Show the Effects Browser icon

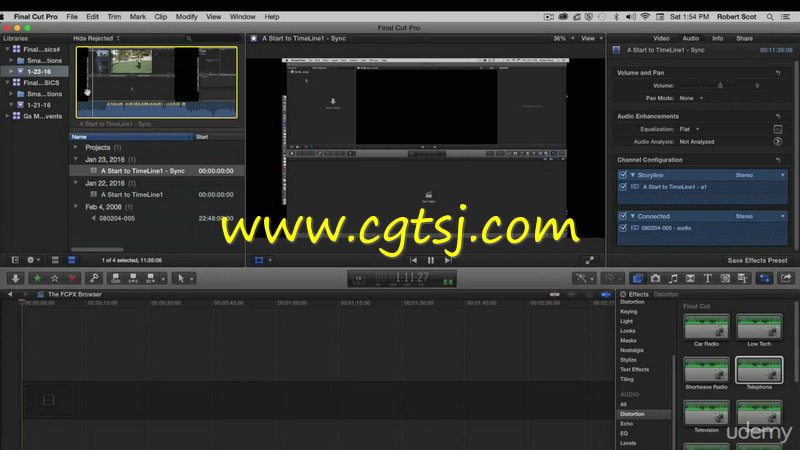click(638, 279)
